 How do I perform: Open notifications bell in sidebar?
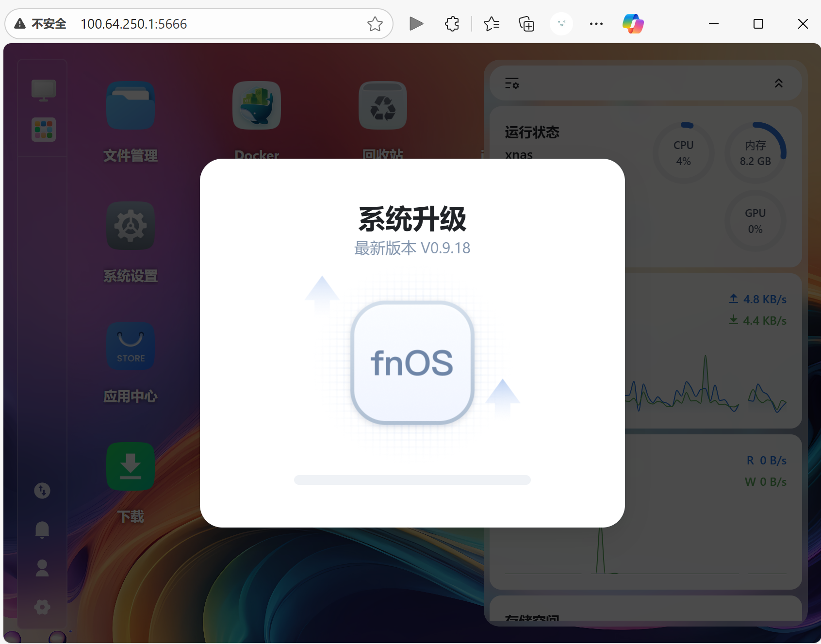pyautogui.click(x=42, y=529)
